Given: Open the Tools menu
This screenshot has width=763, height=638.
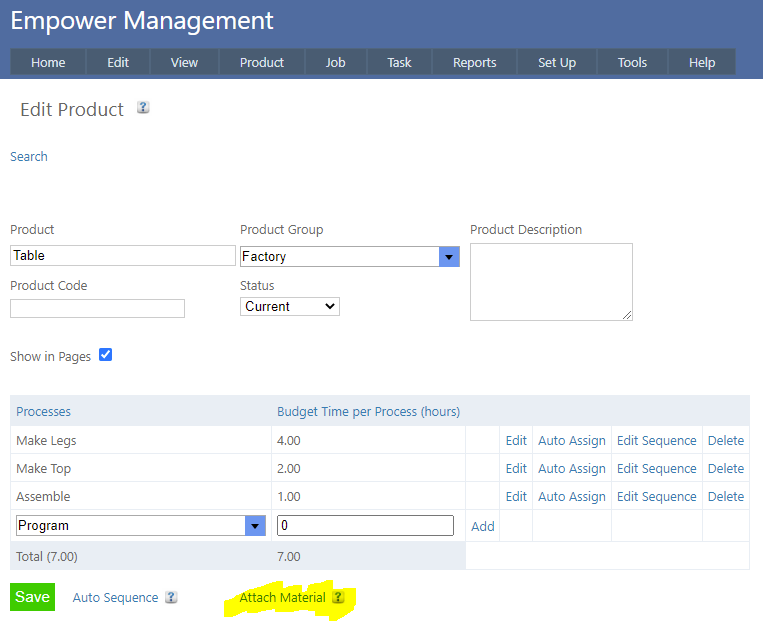Looking at the screenshot, I should click(x=632, y=62).
